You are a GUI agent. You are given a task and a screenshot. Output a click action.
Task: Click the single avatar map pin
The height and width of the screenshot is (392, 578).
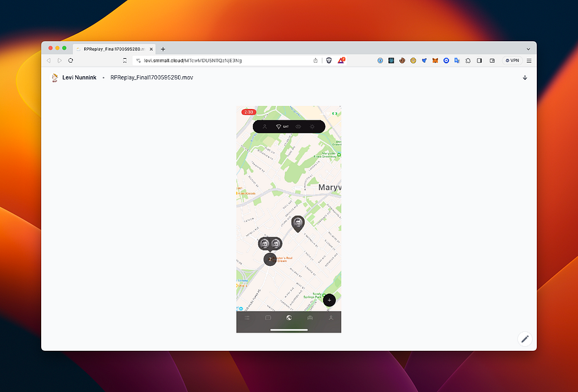[x=298, y=223]
